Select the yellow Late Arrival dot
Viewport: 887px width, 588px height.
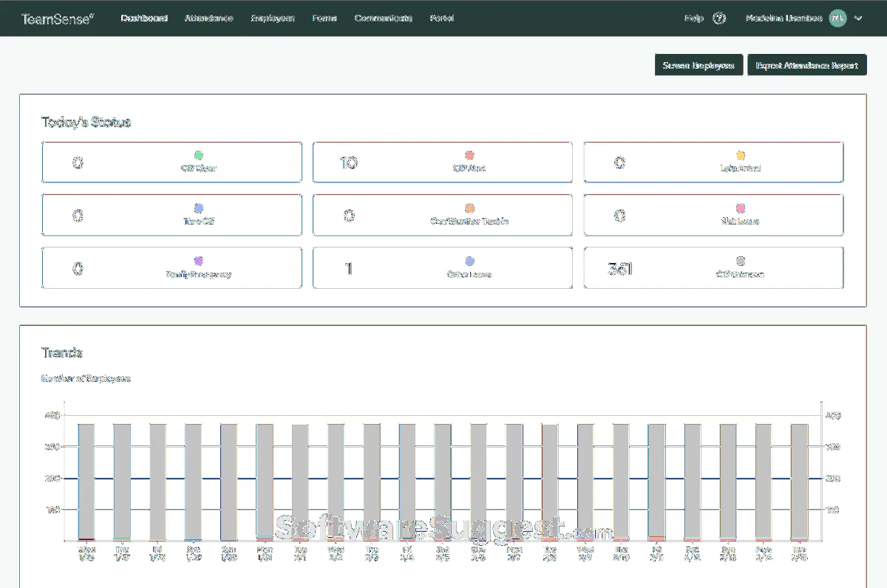741,155
